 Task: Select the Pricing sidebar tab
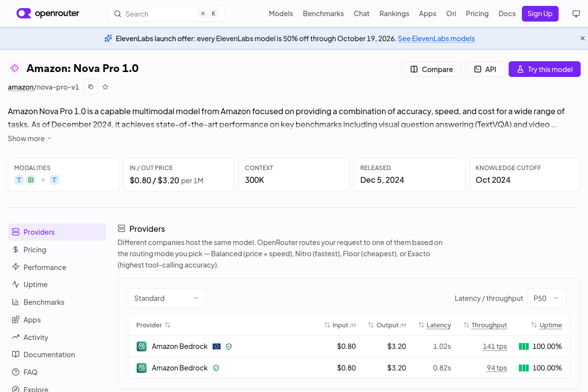57,250
